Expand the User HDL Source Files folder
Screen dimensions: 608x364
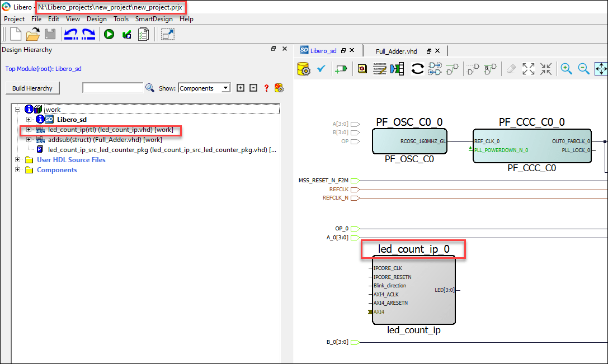[17, 159]
